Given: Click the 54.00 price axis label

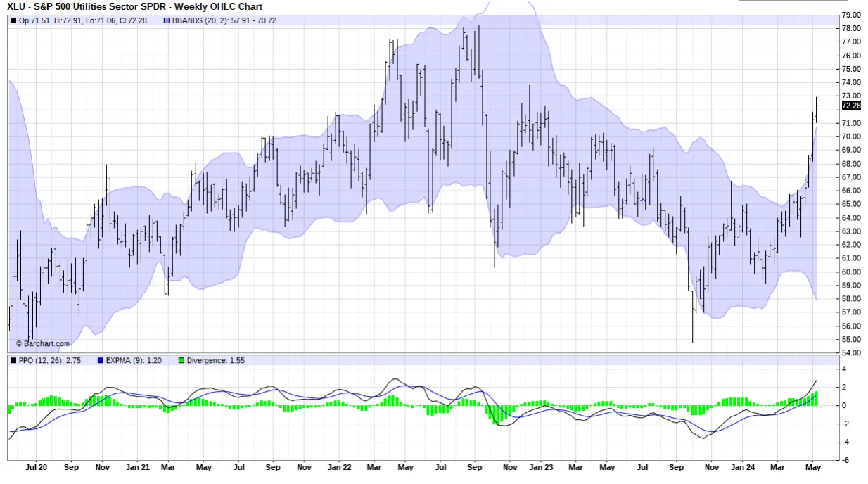Looking at the screenshot, I should [851, 353].
